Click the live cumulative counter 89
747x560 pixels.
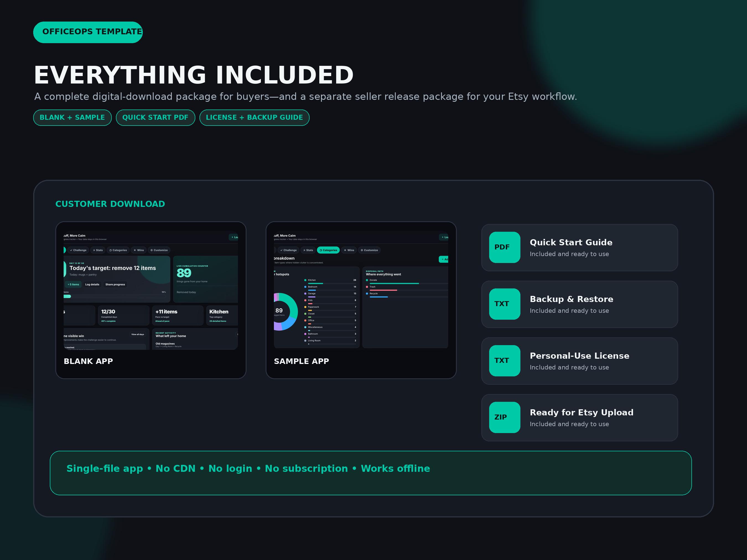(184, 273)
